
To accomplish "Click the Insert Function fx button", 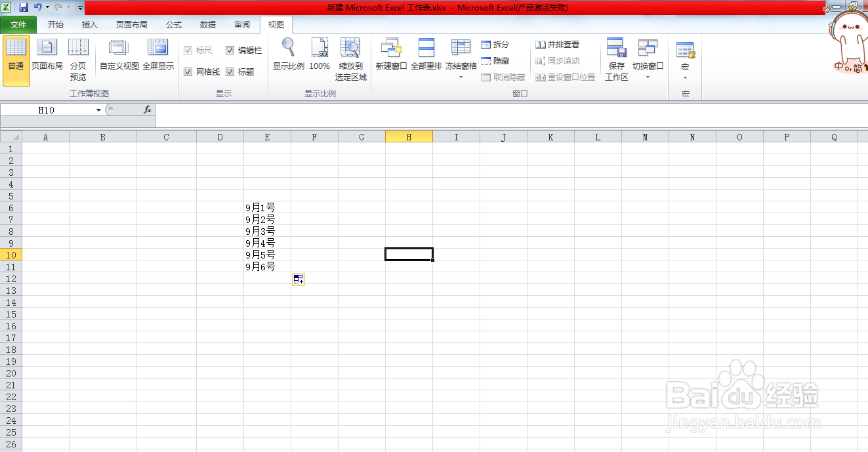I will click(148, 110).
